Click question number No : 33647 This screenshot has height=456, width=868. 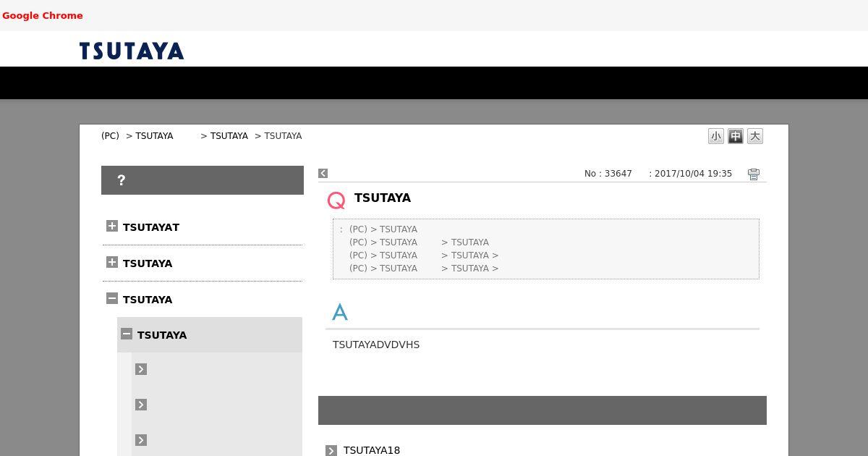point(608,174)
